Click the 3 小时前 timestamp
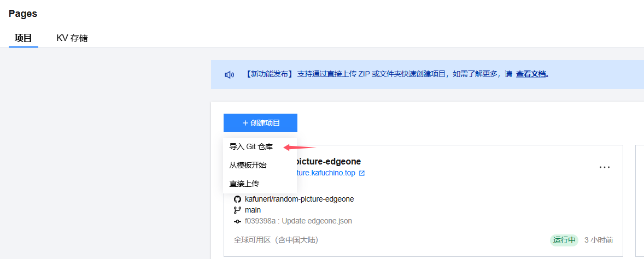The image size is (644, 259). [599, 240]
